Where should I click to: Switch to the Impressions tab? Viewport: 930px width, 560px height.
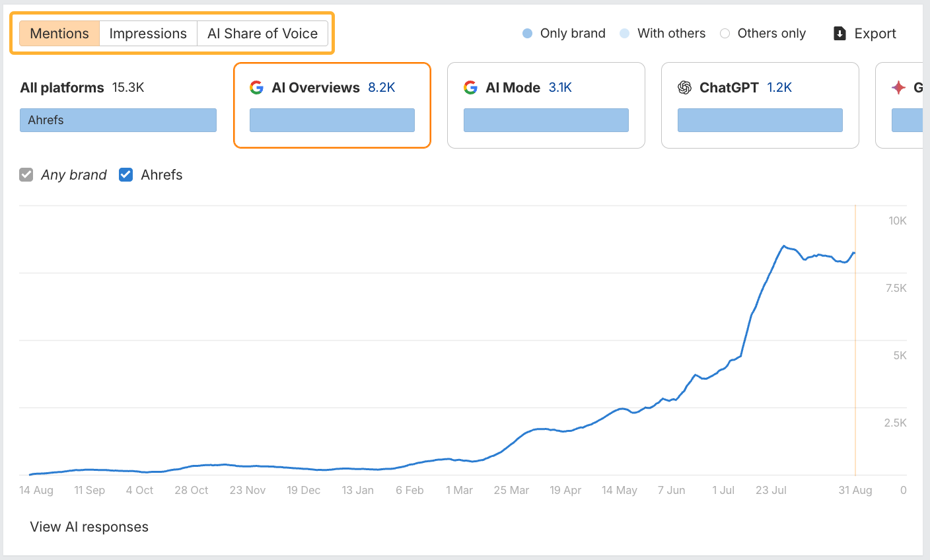coord(148,33)
